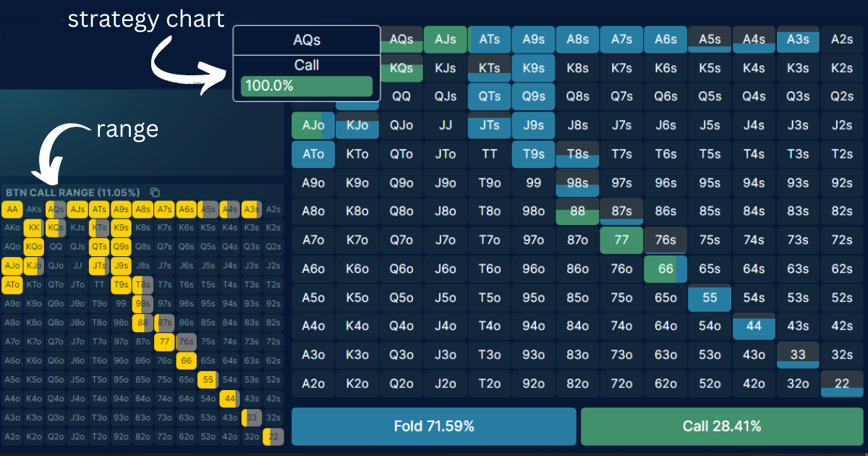Click the copy icon beside BTN CALL RANGE
Viewport: 868px width, 456px height.
(154, 193)
